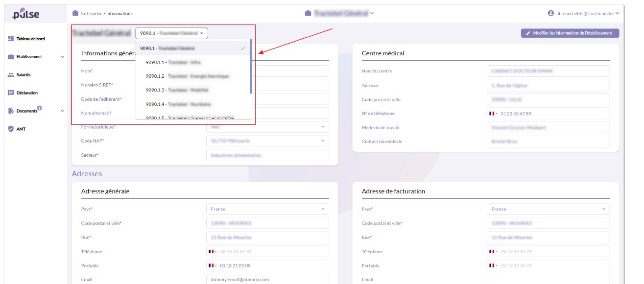Click the flag in Adresse générale Portable

coord(212,266)
